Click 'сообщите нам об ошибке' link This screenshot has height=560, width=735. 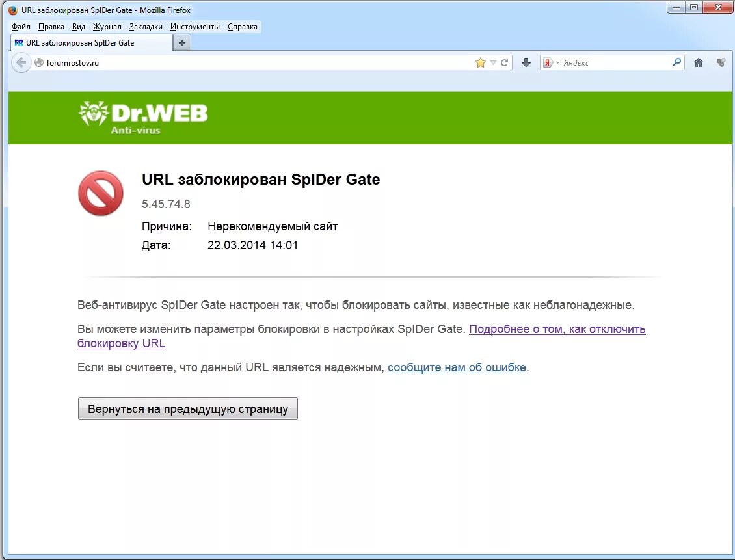pyautogui.click(x=457, y=367)
